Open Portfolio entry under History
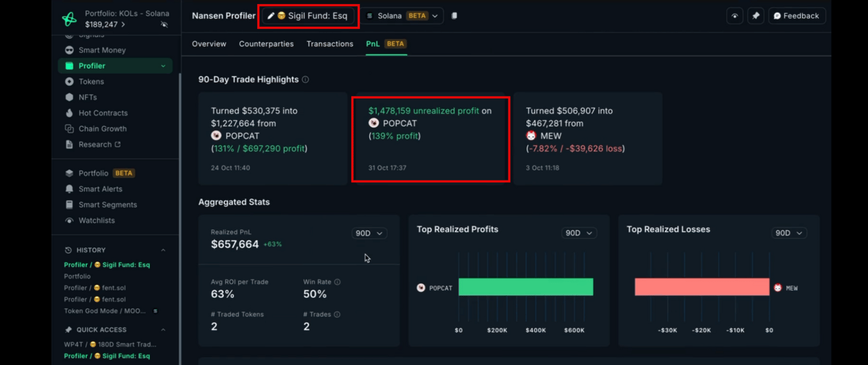The image size is (868, 365). (77, 276)
